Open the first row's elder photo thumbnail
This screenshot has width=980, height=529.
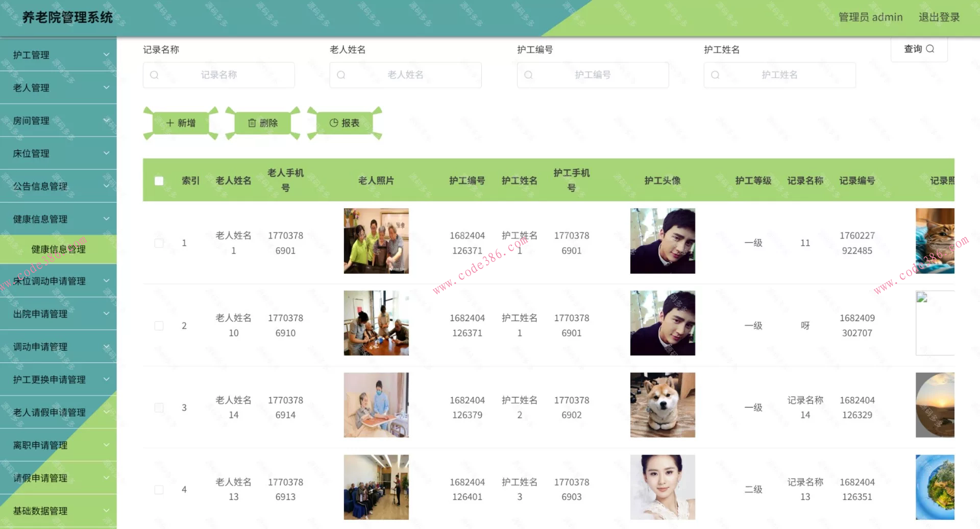click(x=376, y=241)
